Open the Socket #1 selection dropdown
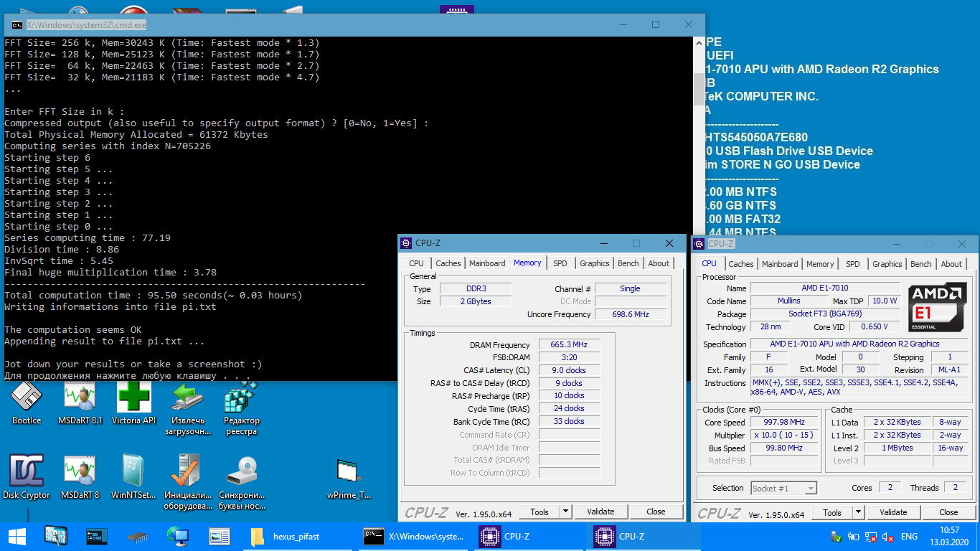 (783, 488)
